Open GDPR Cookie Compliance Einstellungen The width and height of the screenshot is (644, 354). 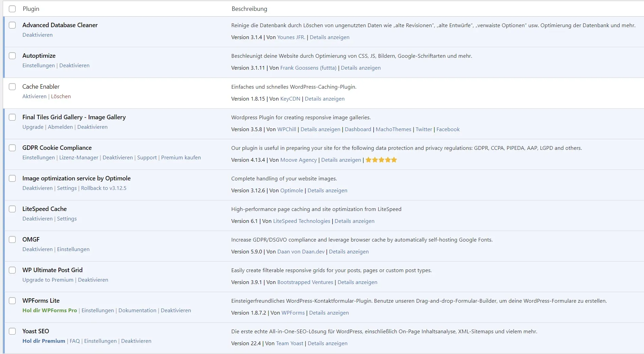38,158
